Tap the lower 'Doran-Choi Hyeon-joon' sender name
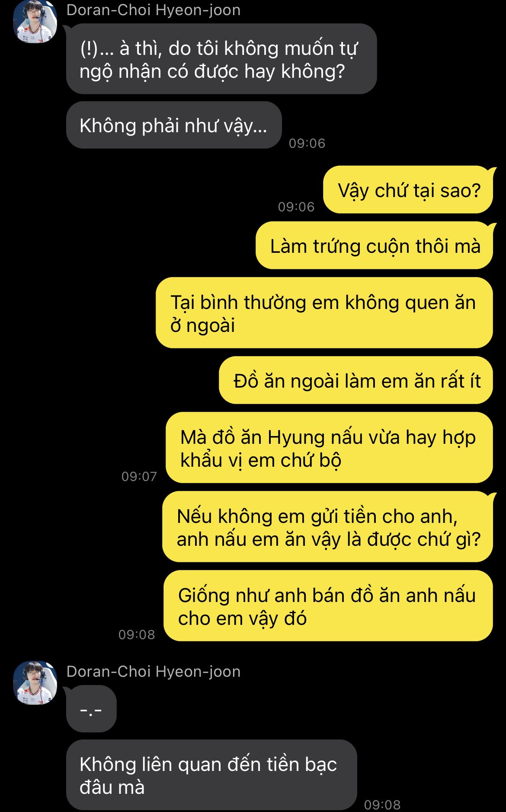 pos(154,671)
